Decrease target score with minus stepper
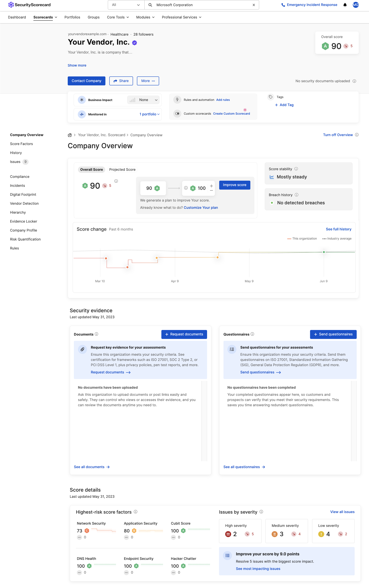The image size is (369, 588). [x=211, y=191]
